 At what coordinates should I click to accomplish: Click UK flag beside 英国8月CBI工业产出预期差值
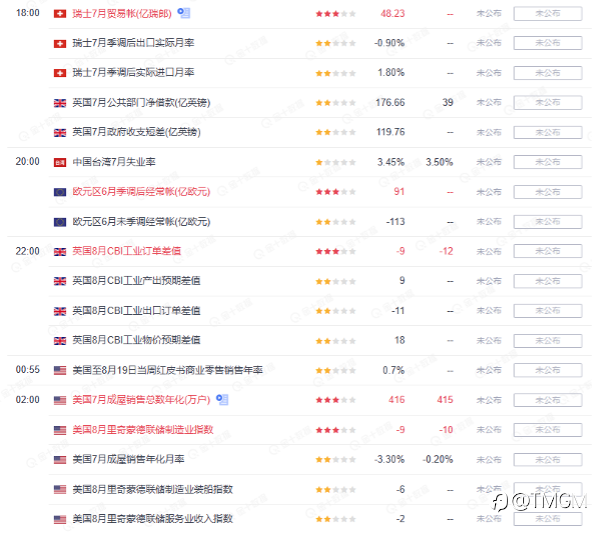(x=60, y=281)
